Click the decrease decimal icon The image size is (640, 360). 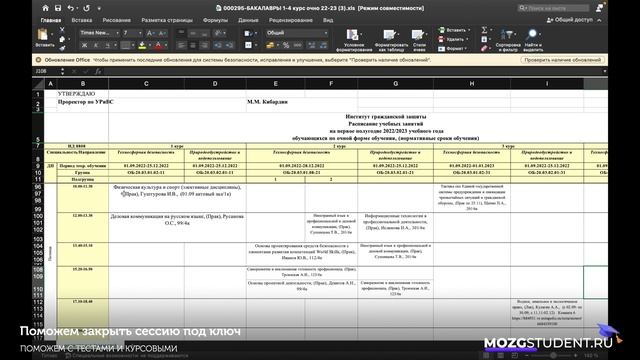click(323, 45)
